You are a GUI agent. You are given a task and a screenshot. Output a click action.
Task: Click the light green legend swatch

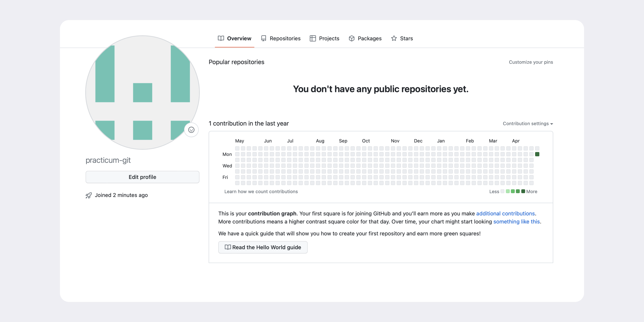(508, 191)
